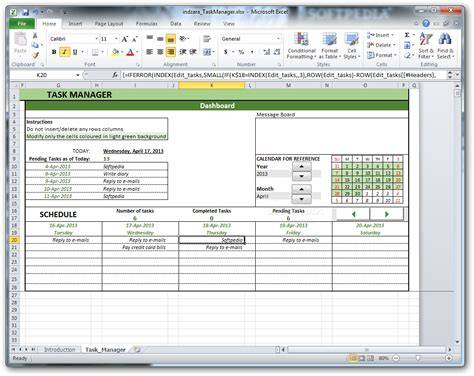Open the Introduction sheet tab

click(60, 349)
